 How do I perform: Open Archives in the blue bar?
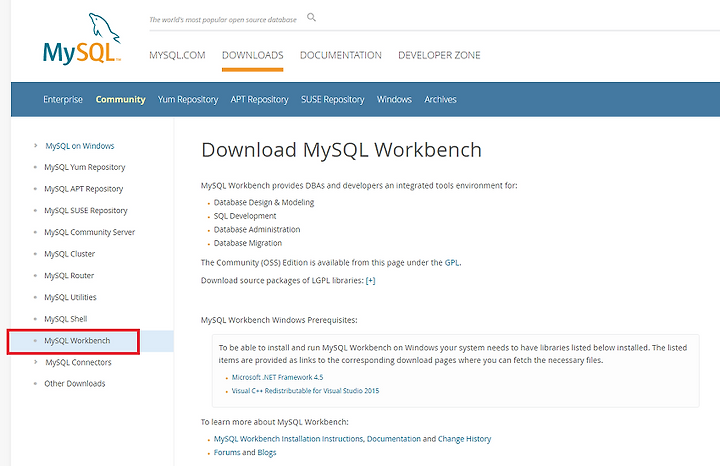pos(440,99)
